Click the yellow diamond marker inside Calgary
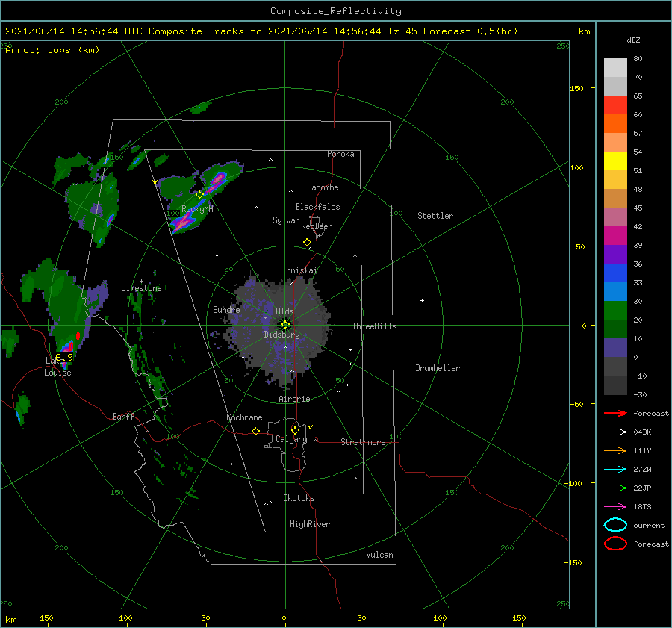672x628 pixels. point(295,430)
